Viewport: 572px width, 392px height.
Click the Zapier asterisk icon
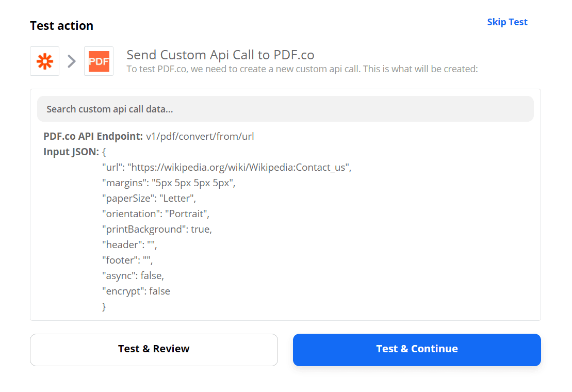[44, 60]
